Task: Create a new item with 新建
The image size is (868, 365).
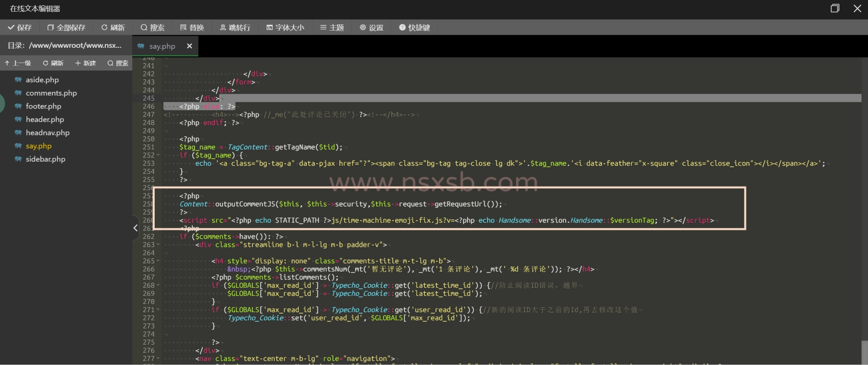Action: point(85,63)
